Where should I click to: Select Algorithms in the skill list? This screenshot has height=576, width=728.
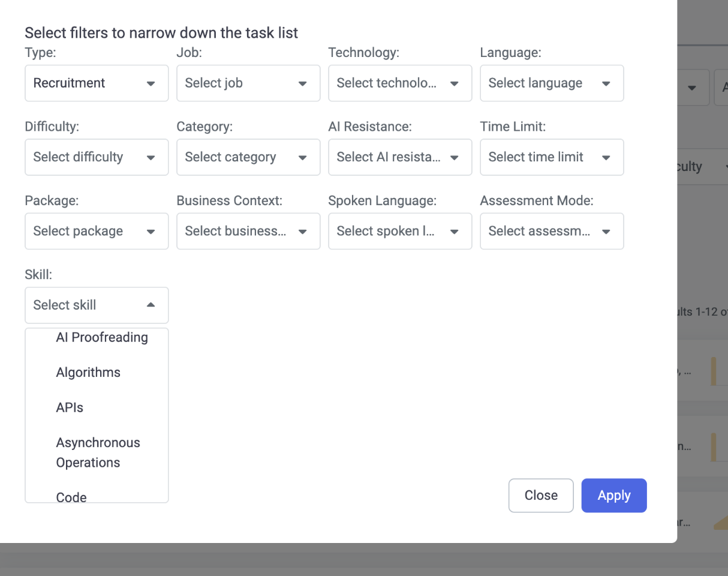click(x=88, y=373)
